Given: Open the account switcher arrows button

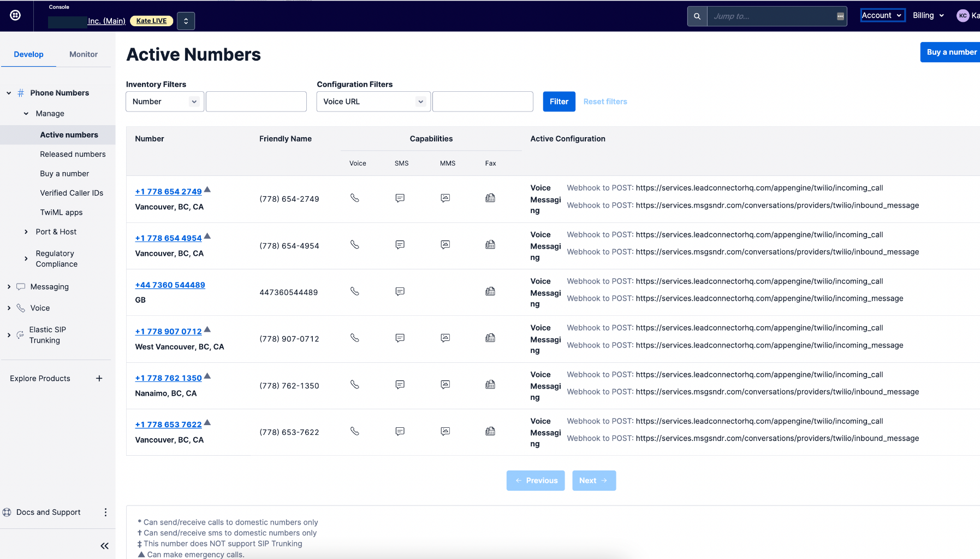Looking at the screenshot, I should [186, 21].
